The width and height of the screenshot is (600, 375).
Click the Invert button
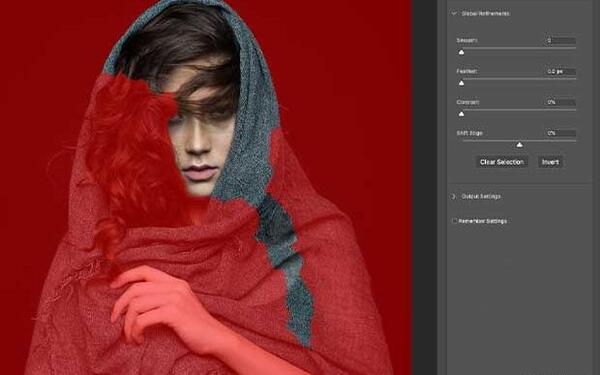tap(550, 162)
